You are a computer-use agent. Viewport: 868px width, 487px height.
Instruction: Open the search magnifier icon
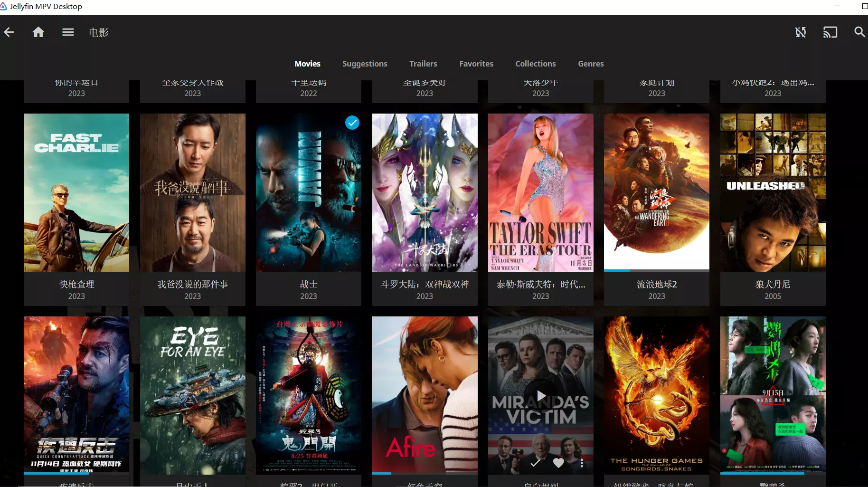coord(859,32)
